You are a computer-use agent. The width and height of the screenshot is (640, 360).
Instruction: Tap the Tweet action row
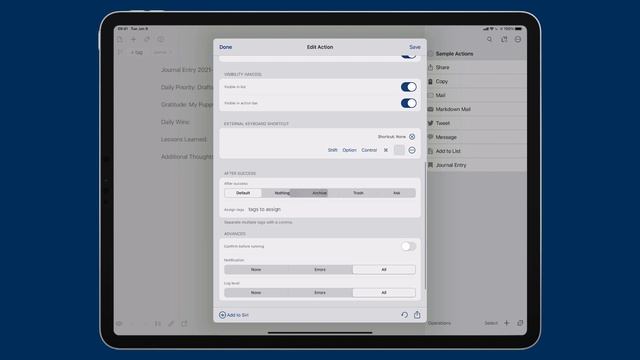(x=477, y=123)
